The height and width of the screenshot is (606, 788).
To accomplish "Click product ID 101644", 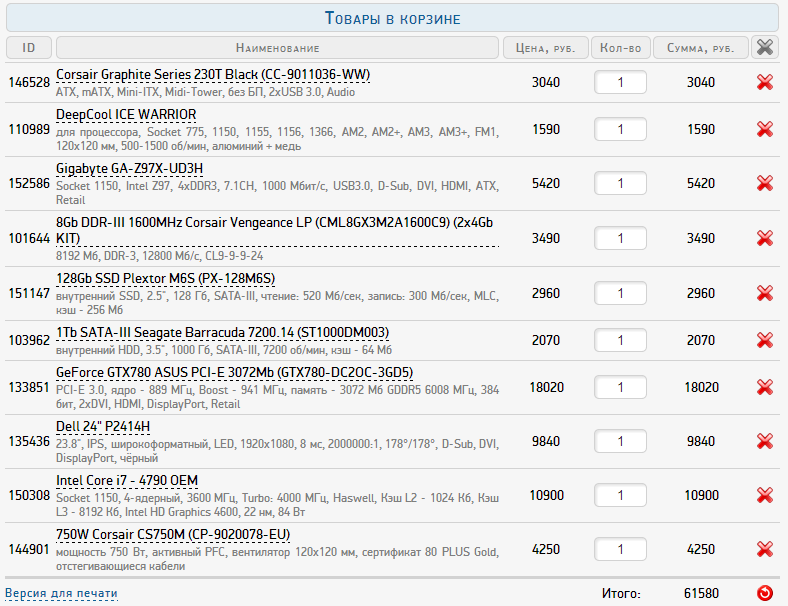I will click(x=29, y=238).
